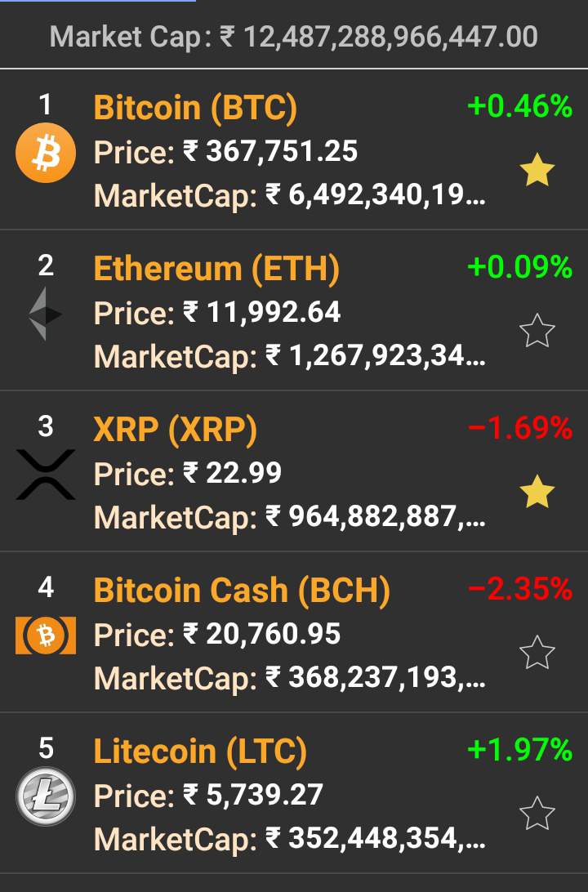Tap Litecoin's truncated MarketCap value
This screenshot has width=588, height=892.
pyautogui.click(x=376, y=840)
